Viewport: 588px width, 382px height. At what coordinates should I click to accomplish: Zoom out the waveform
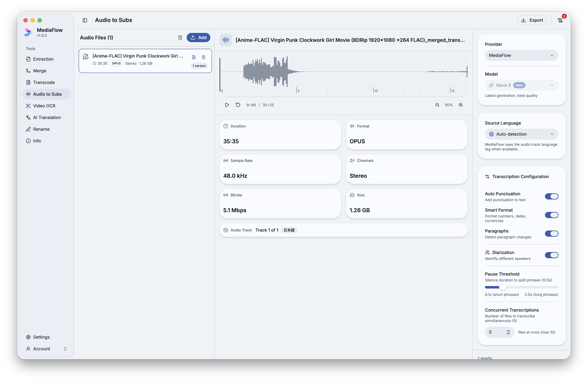click(437, 105)
